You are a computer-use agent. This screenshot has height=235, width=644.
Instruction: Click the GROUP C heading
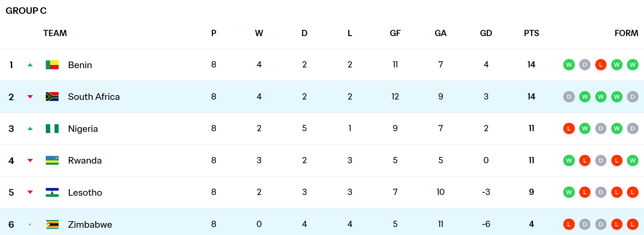[26, 11]
